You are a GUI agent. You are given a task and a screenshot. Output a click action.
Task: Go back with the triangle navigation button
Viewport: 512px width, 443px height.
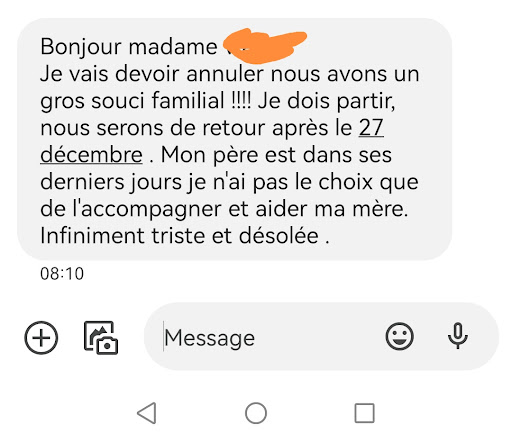tap(147, 413)
